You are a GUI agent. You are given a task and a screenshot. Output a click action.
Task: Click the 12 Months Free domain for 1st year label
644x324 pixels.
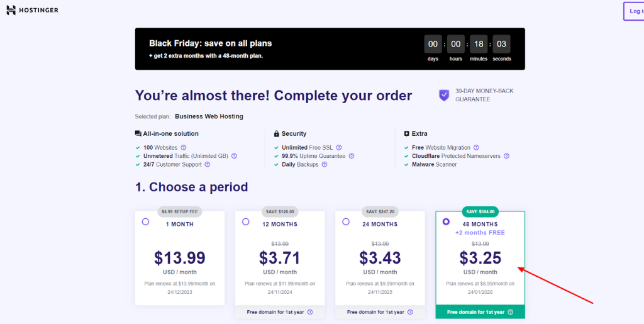click(275, 312)
